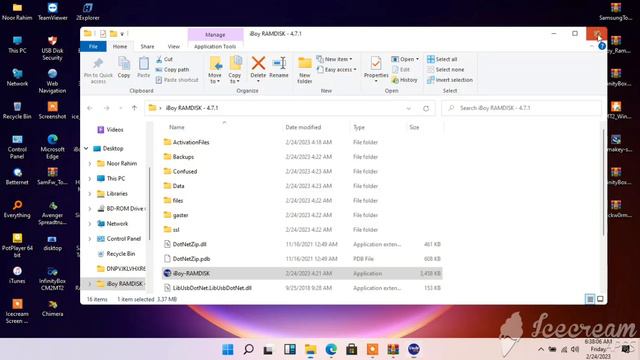Switch to Details view layout icon
The image size is (640, 360).
click(590, 299)
